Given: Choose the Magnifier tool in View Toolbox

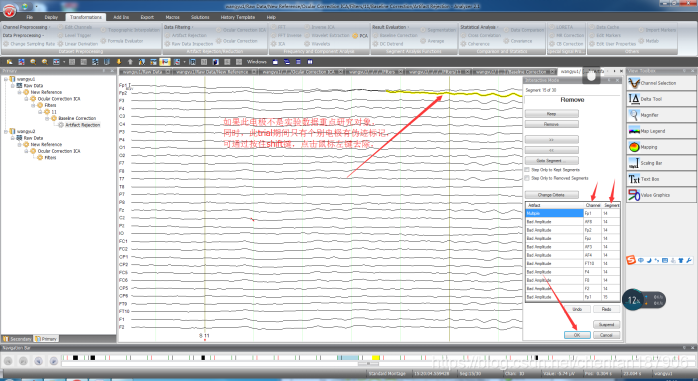Looking at the screenshot, I should click(x=661, y=115).
